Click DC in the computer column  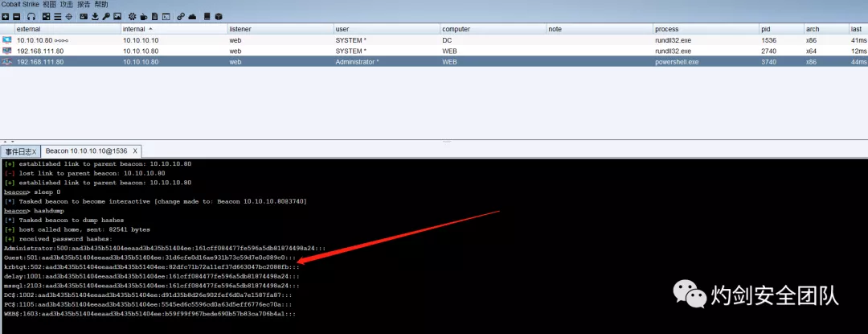click(x=447, y=40)
